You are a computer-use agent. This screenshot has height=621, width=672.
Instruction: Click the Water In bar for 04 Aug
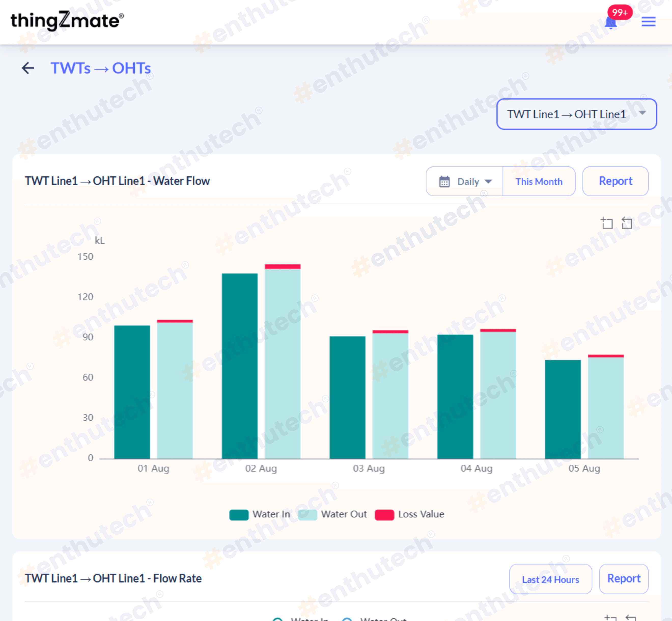click(x=455, y=397)
